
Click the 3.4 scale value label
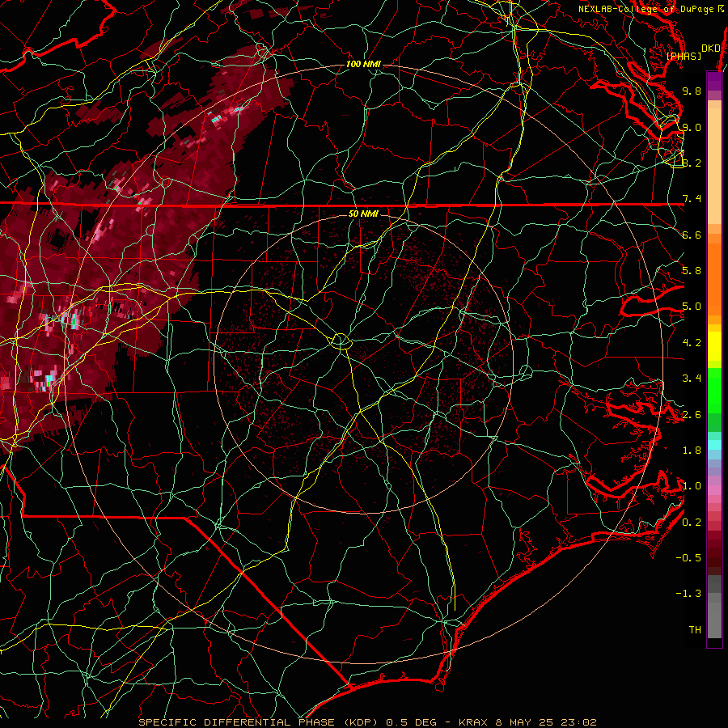click(x=692, y=379)
